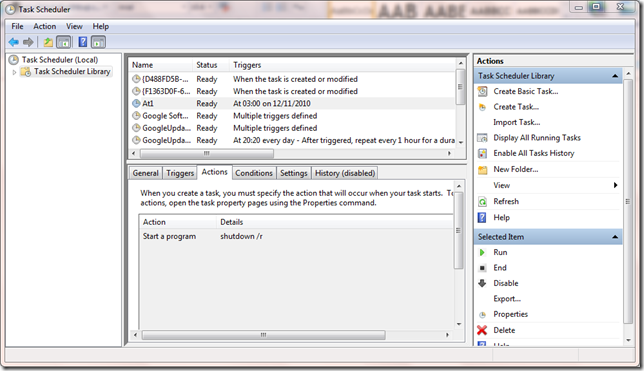This screenshot has width=644, height=371.
Task: Click the clock icon of {D488FD5B task
Action: [136, 79]
